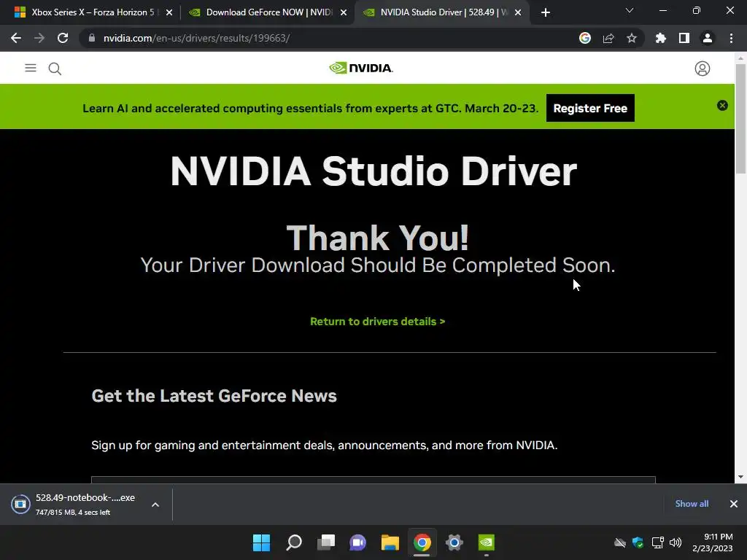This screenshot has height=560, width=747.
Task: Select the NVIDIA Studio Driver tab
Action: [438, 12]
